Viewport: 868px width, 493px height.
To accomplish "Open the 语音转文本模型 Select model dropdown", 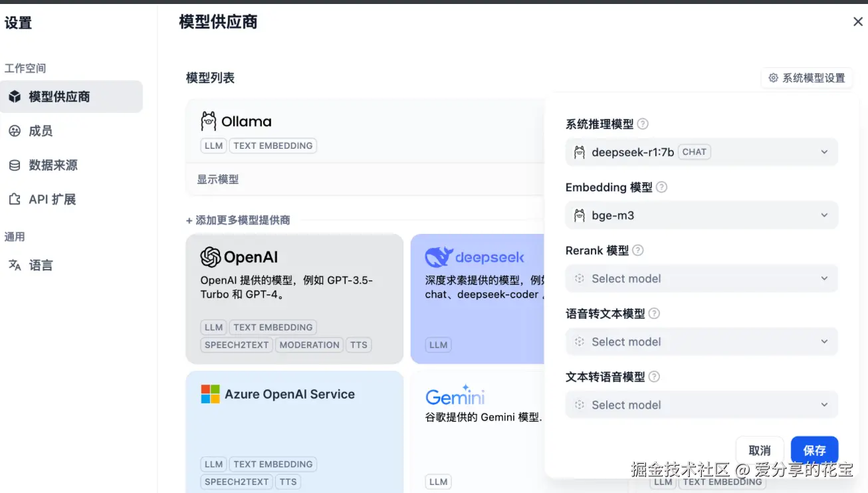I will pos(702,342).
